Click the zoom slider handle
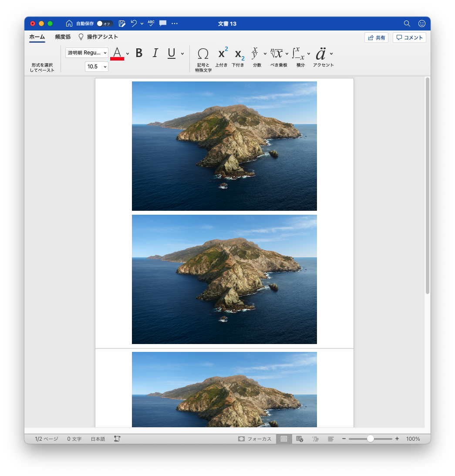The width and height of the screenshot is (455, 476). tap(371, 439)
